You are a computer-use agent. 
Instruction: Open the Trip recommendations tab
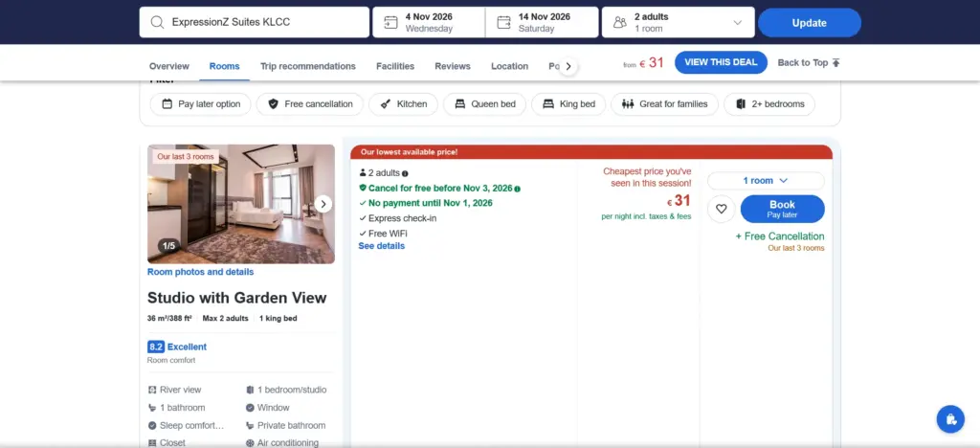[308, 66]
